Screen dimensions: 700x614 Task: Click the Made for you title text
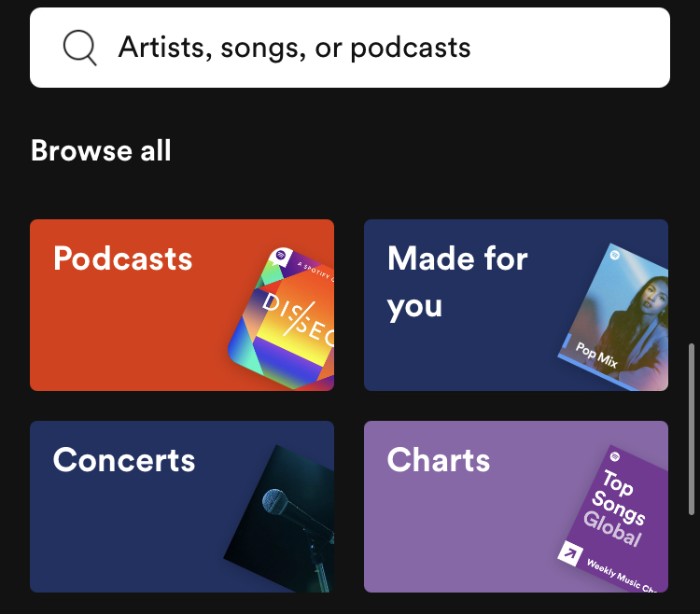pos(457,282)
